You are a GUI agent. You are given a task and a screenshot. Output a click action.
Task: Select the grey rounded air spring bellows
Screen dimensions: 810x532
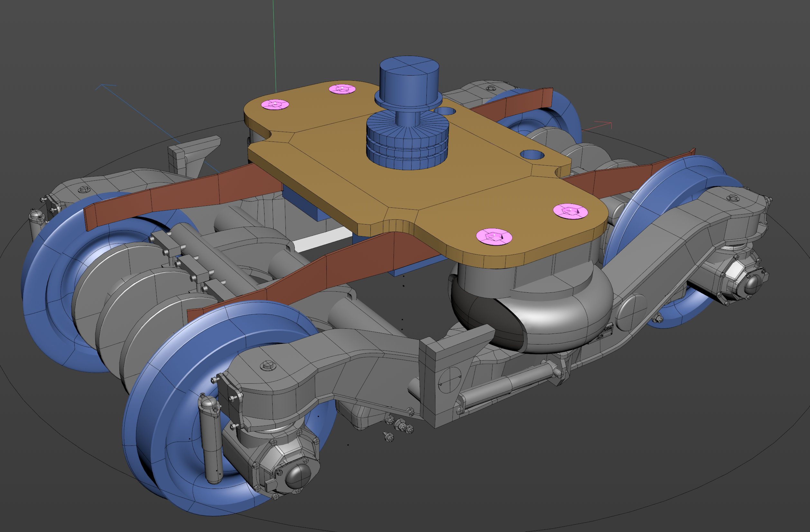tap(531, 313)
